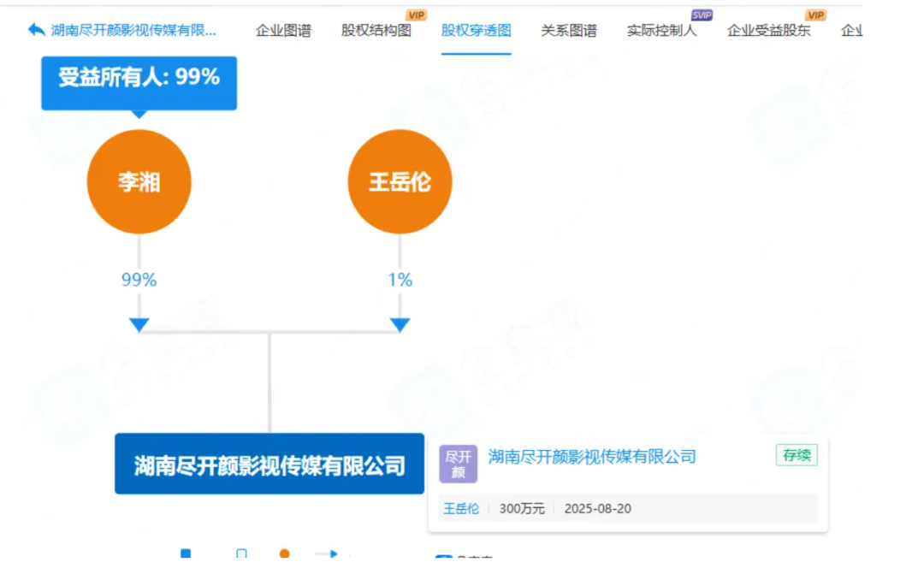The width and height of the screenshot is (924, 574).
Task: Click the 99% percentage label
Action: (137, 279)
